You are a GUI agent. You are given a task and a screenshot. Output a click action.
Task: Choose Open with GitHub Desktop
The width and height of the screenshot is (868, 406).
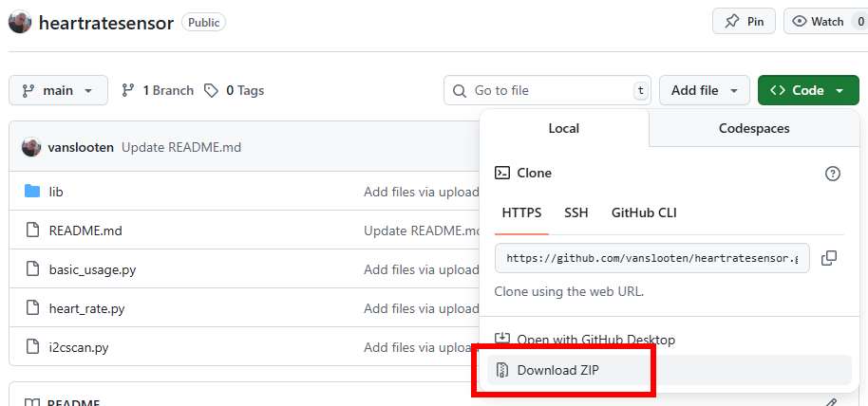tap(595, 340)
